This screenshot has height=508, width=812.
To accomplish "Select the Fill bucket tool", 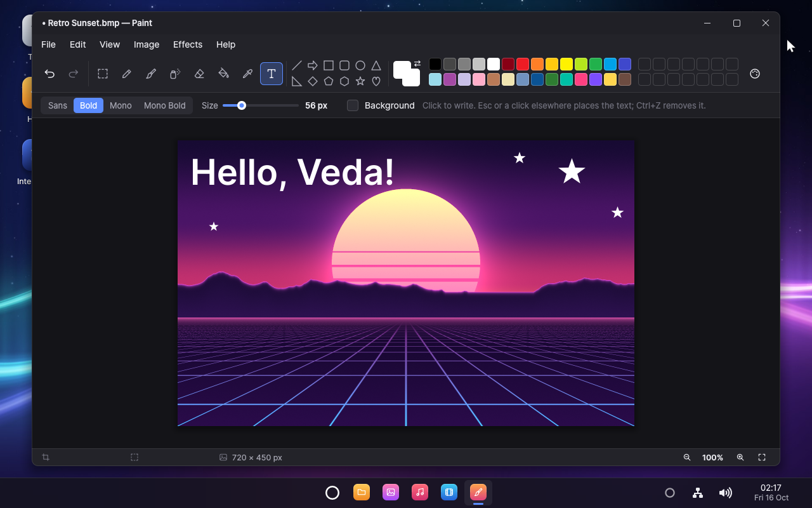I will [x=223, y=74].
